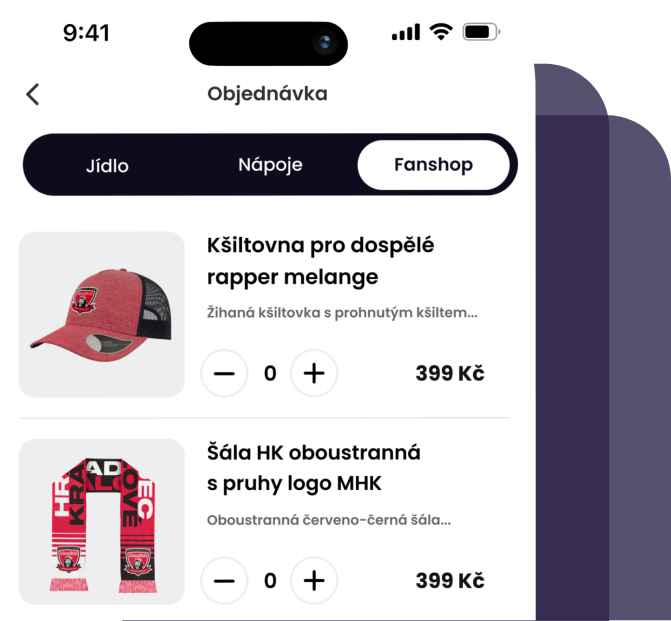Tap the 399 Kč price of the scarf

[x=450, y=581]
